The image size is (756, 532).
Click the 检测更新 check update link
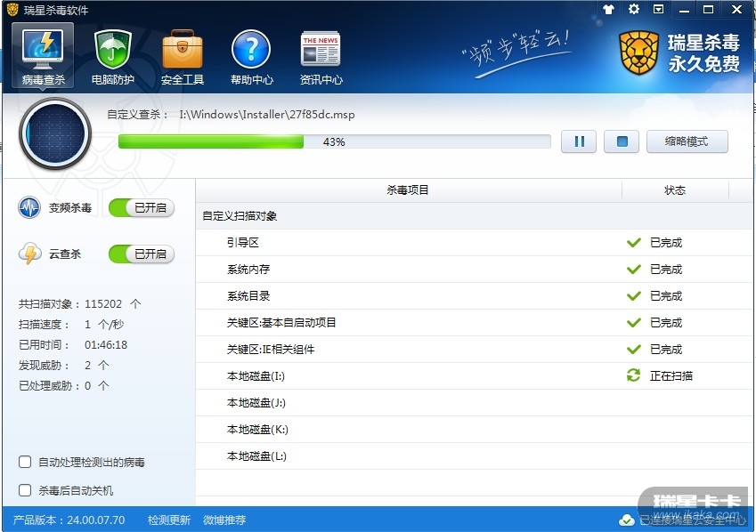169,520
